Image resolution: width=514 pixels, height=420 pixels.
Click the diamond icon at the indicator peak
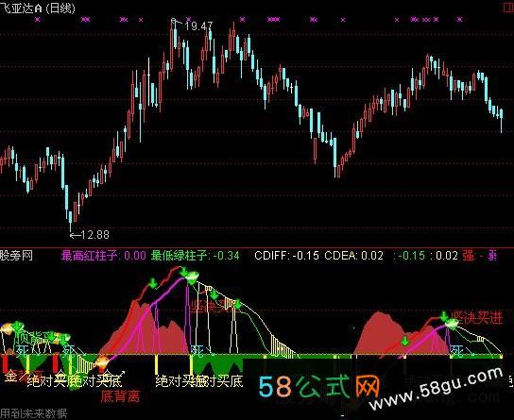click(x=192, y=277)
